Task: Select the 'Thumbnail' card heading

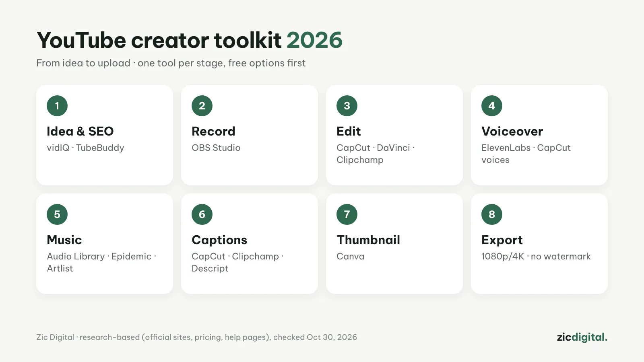Action: pyautogui.click(x=368, y=240)
